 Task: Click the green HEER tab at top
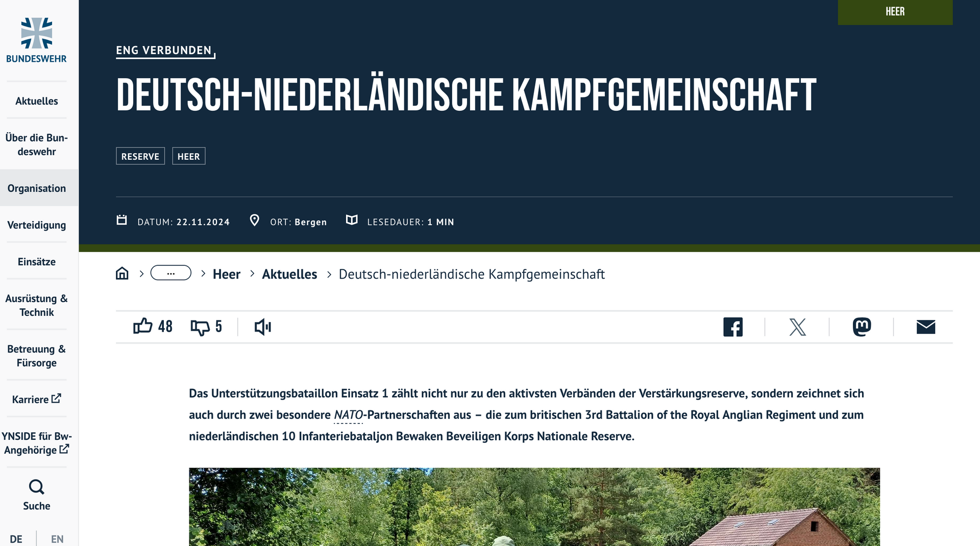[895, 12]
